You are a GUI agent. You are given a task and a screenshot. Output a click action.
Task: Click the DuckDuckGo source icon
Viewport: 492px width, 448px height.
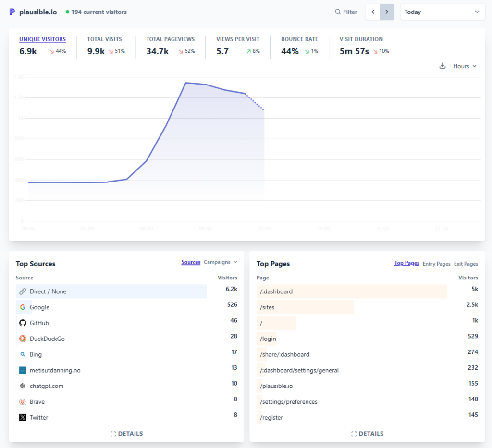coord(23,339)
